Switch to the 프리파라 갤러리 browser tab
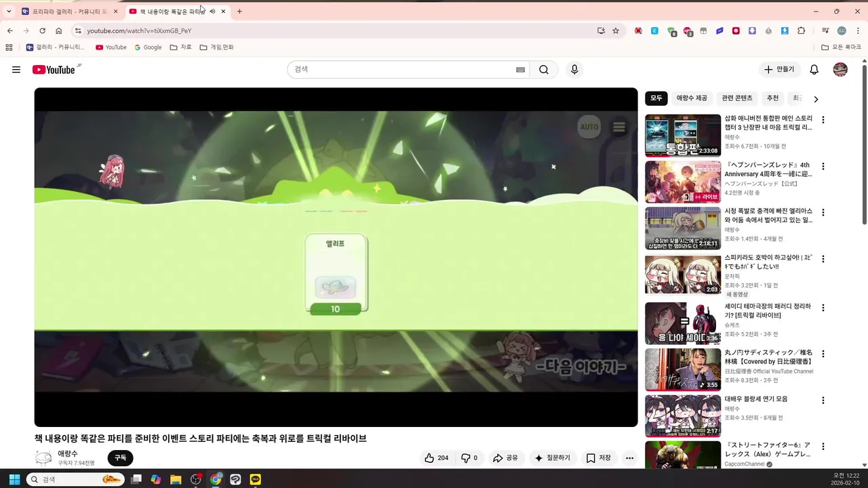The width and height of the screenshot is (868, 488). tap(68, 12)
